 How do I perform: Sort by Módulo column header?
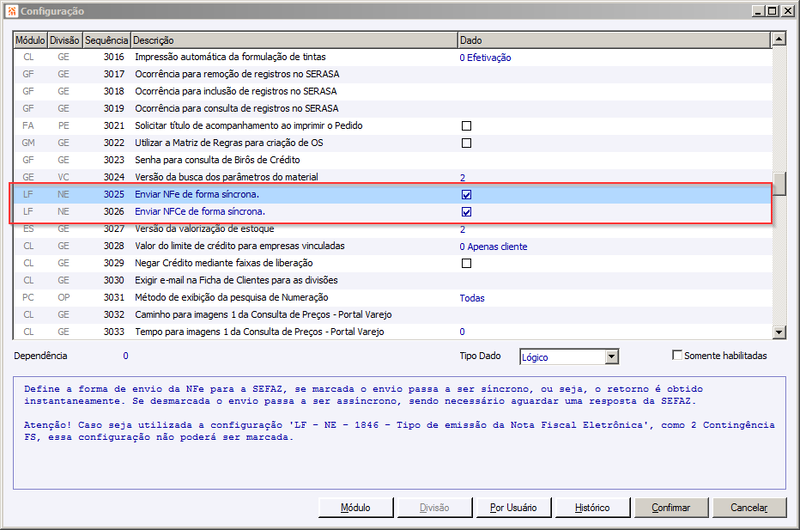pyautogui.click(x=30, y=40)
